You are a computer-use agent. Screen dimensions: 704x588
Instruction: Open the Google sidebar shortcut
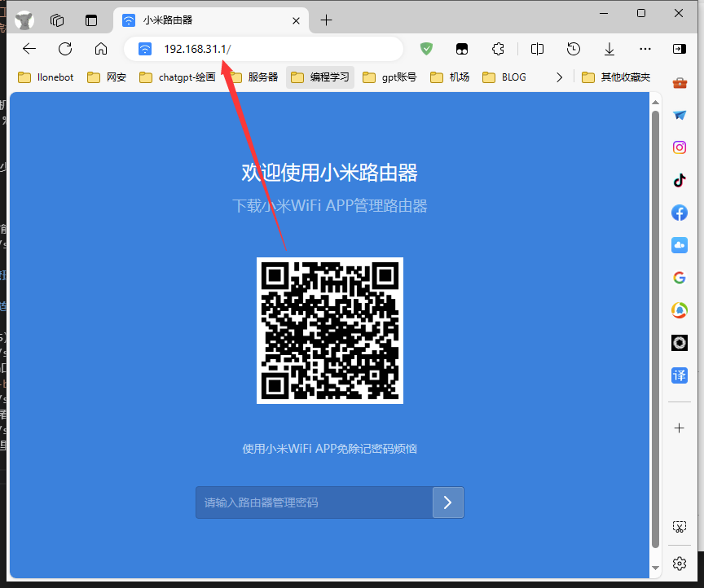click(679, 278)
